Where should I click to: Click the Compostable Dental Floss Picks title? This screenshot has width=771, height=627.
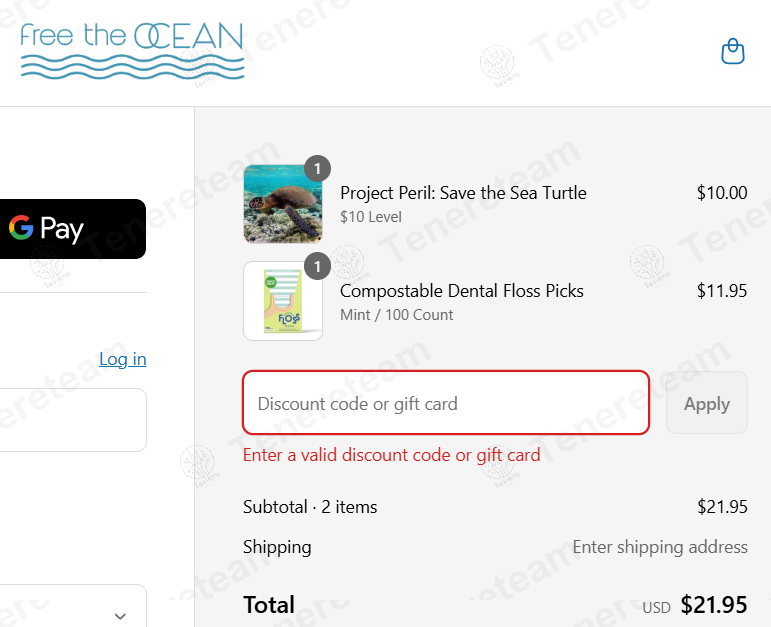(x=462, y=291)
